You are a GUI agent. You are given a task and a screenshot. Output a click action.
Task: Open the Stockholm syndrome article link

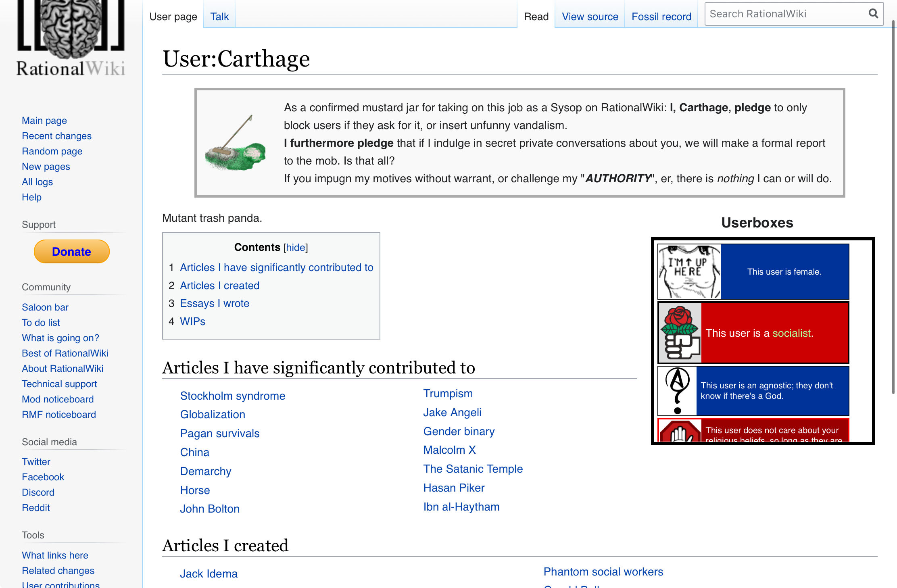point(232,396)
